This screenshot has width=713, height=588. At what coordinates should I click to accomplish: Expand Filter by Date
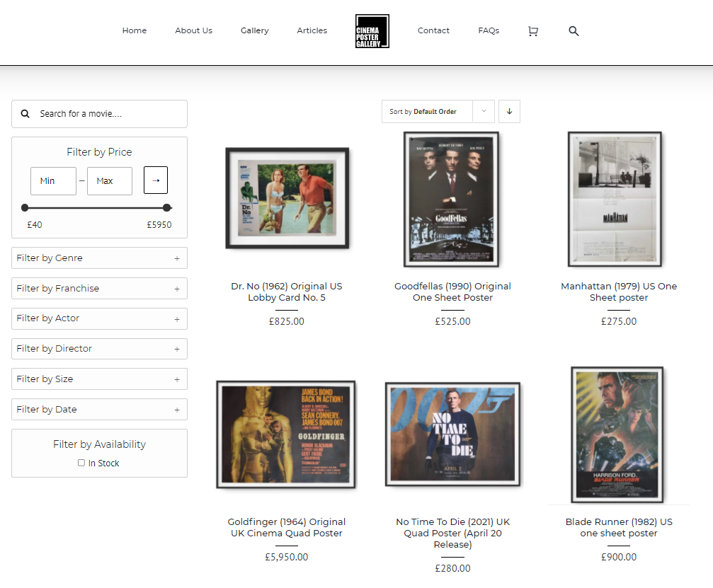(99, 410)
